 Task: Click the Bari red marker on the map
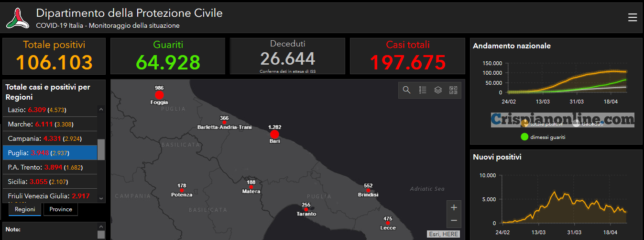[274, 134]
